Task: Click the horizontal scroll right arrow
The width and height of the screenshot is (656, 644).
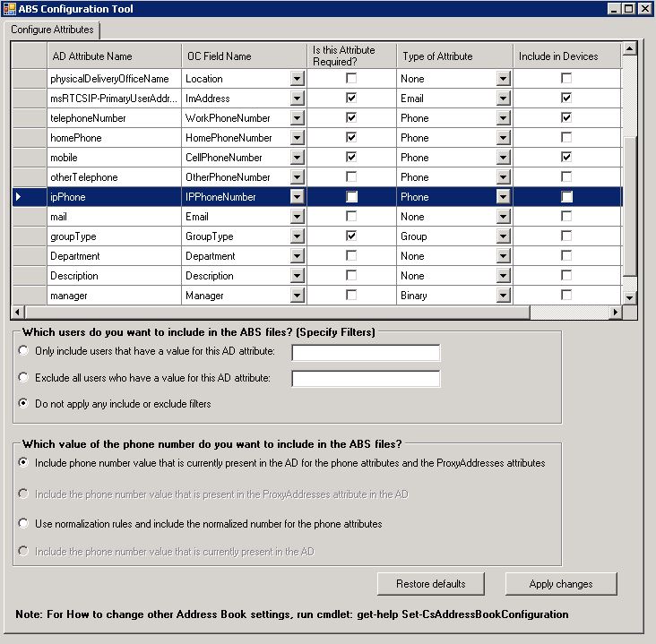Action: point(615,312)
